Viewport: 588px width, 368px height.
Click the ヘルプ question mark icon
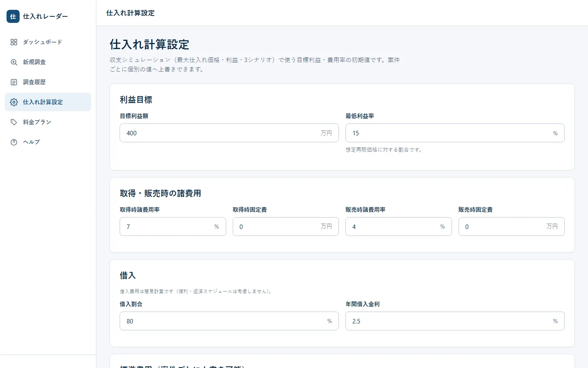pos(14,142)
